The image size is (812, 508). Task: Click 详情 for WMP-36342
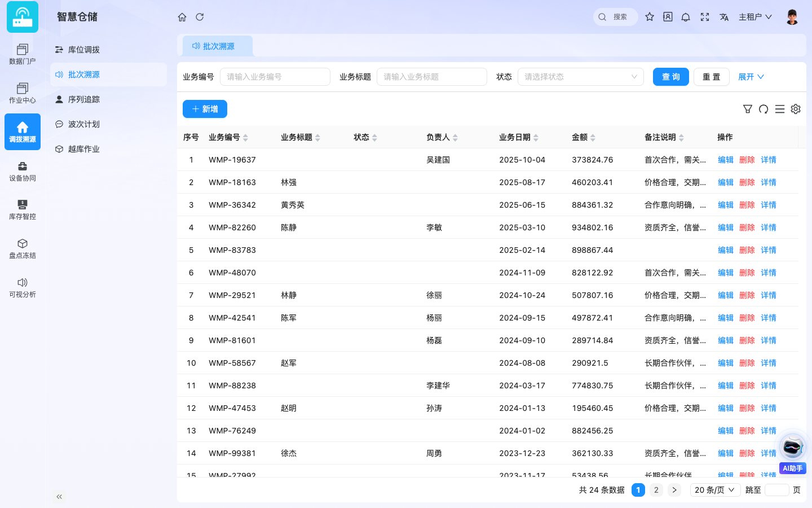[769, 205]
